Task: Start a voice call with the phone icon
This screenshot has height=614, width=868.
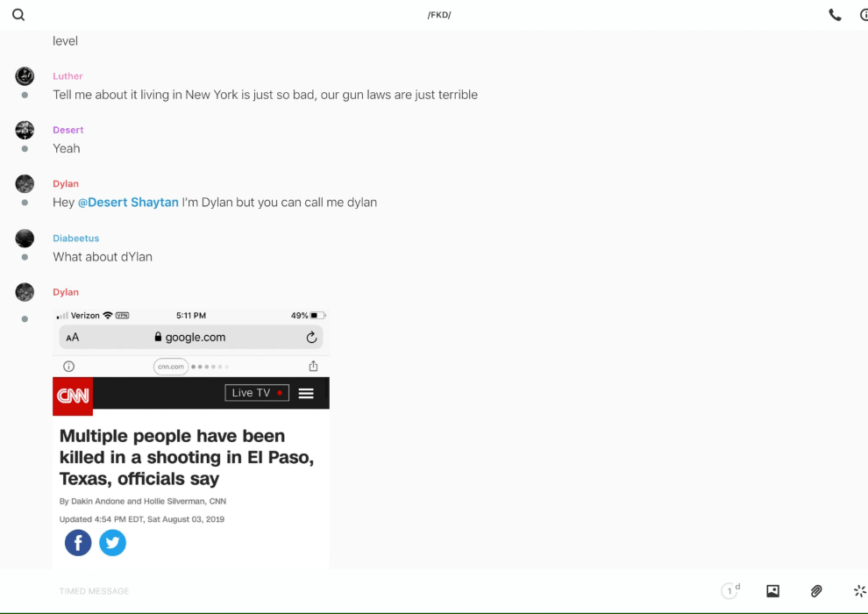Action: coord(835,15)
